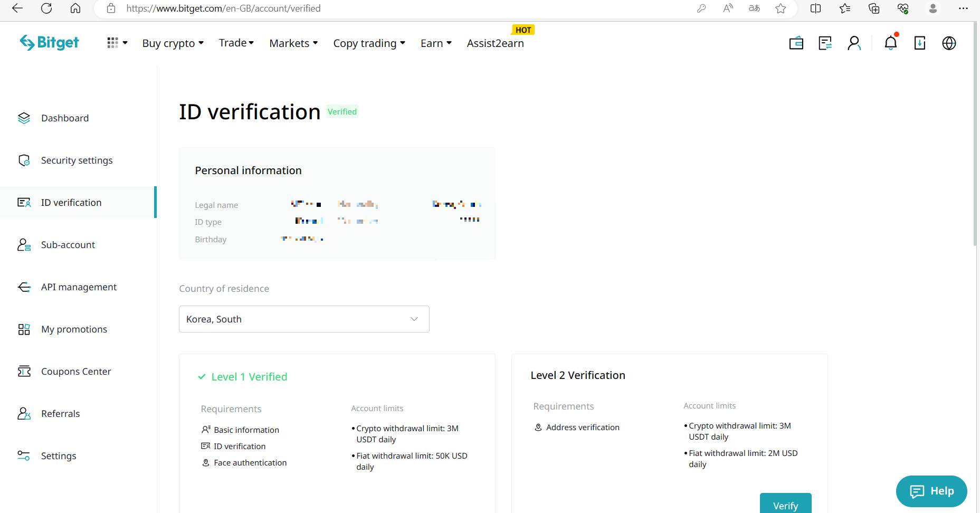Select Dashboard in sidebar
Screen dimensions: 980x513
(x=65, y=118)
